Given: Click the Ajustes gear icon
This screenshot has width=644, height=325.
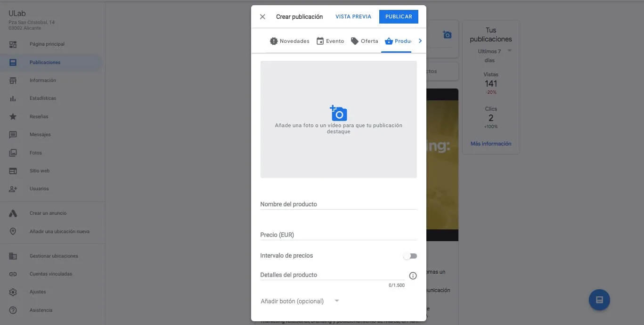Looking at the screenshot, I should (x=13, y=292).
